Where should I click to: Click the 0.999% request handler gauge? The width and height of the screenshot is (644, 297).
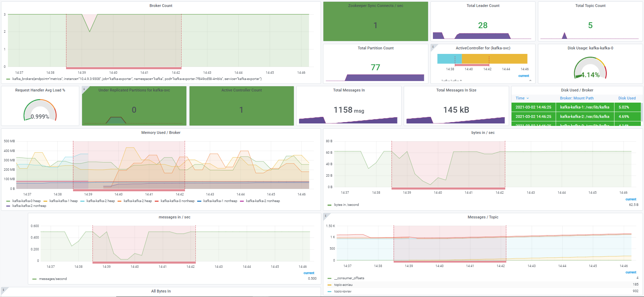click(40, 110)
